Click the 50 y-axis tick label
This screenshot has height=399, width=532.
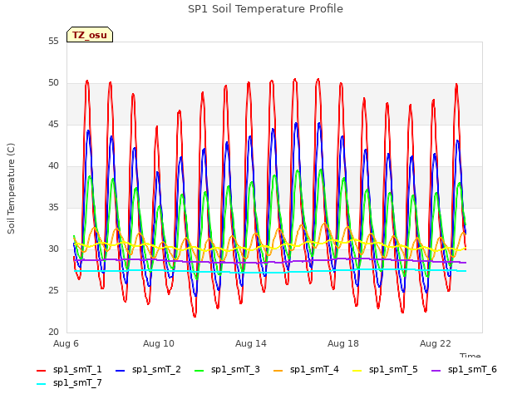53,83
